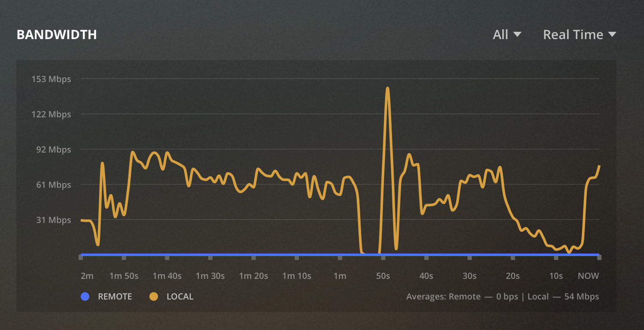644x330 pixels.
Task: Open the All filter dropdown
Action: coord(507,34)
